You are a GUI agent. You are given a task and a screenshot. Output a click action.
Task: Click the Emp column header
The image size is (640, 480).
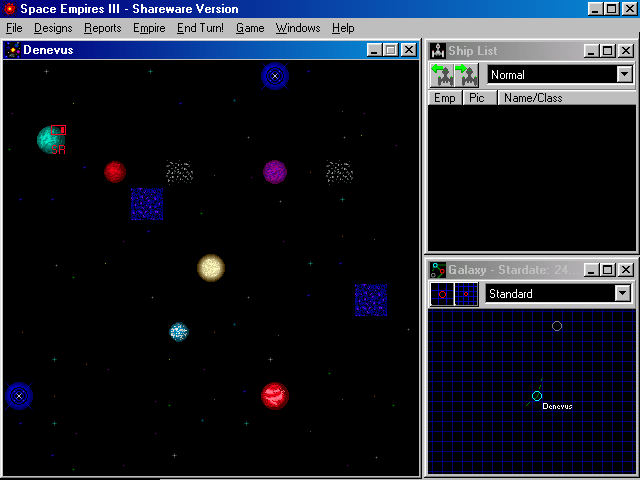[x=444, y=98]
